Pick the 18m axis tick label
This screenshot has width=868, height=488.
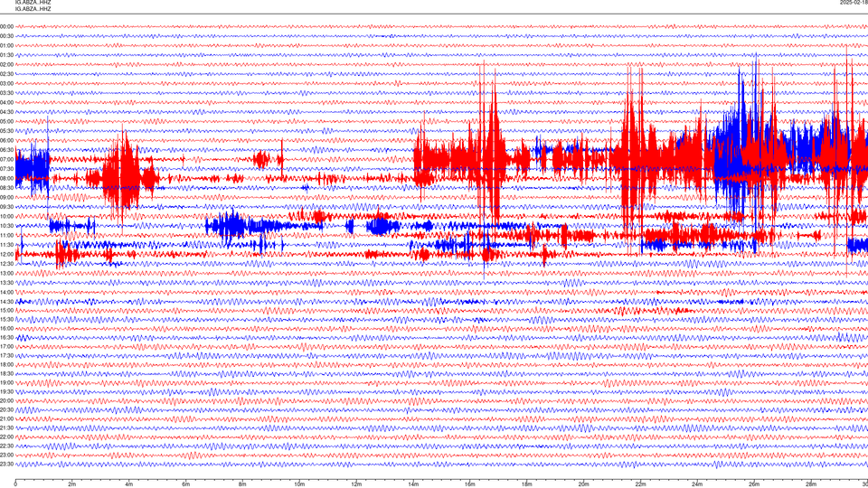[526, 484]
